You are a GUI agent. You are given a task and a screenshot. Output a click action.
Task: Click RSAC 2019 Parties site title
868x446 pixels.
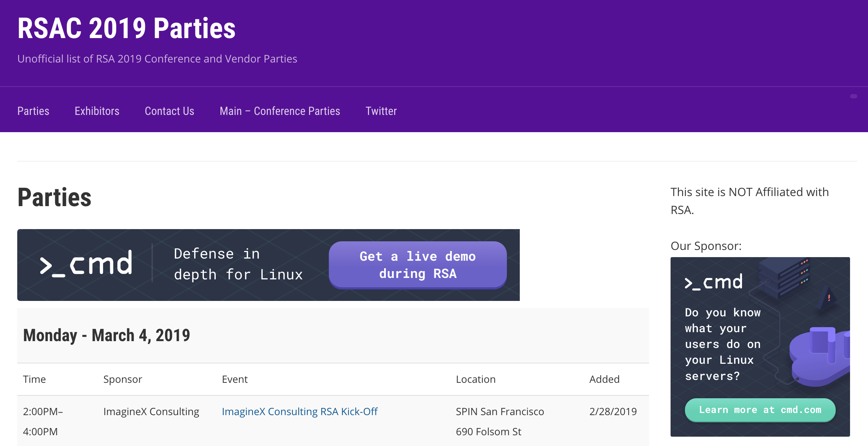[x=126, y=29]
